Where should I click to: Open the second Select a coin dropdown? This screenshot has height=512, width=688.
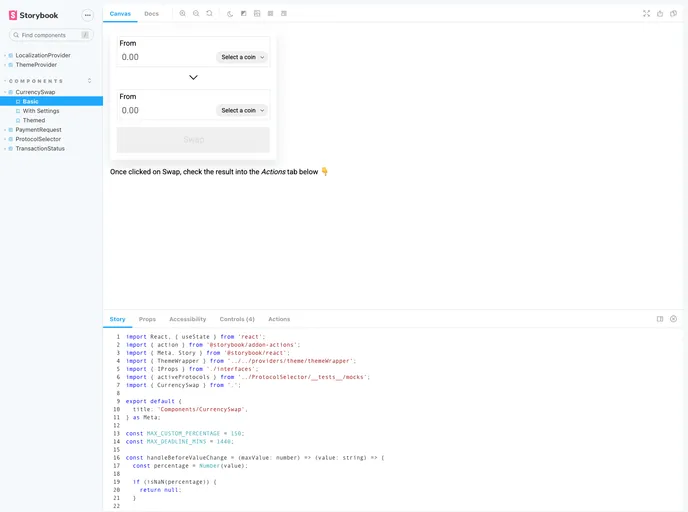[x=242, y=111]
